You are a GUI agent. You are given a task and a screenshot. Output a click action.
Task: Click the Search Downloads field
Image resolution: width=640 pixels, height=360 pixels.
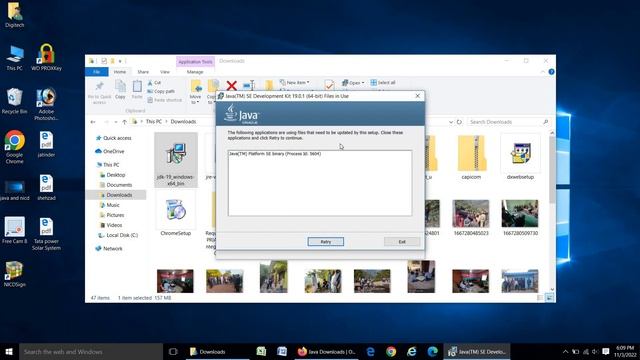(x=508, y=122)
